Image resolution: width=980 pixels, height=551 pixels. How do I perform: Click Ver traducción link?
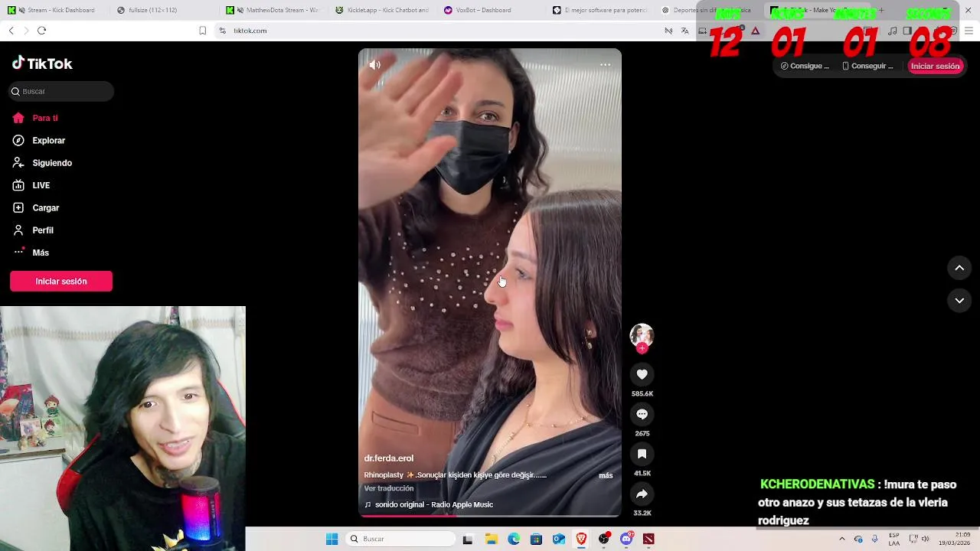389,488
